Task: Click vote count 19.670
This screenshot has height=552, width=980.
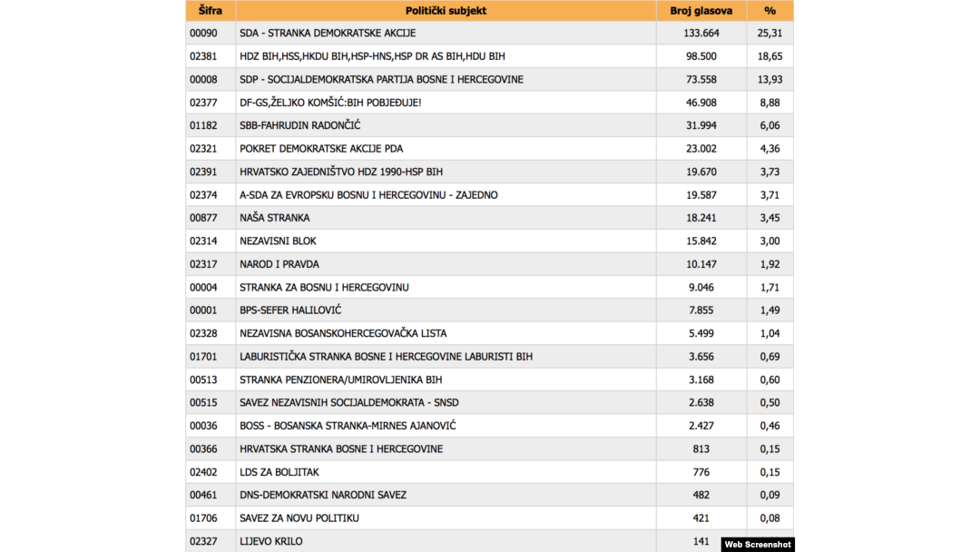Action: click(x=701, y=172)
